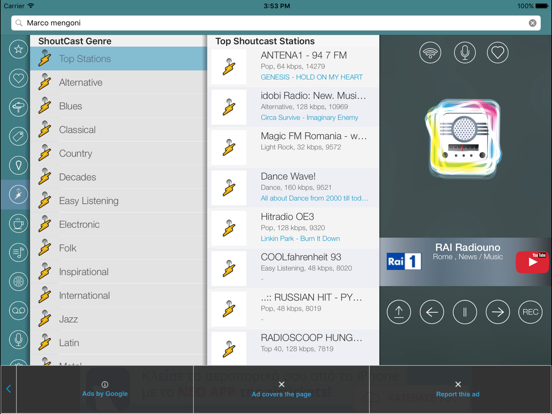The width and height of the screenshot is (552, 414).
Task: Select Jazz genre
Action: click(x=118, y=319)
